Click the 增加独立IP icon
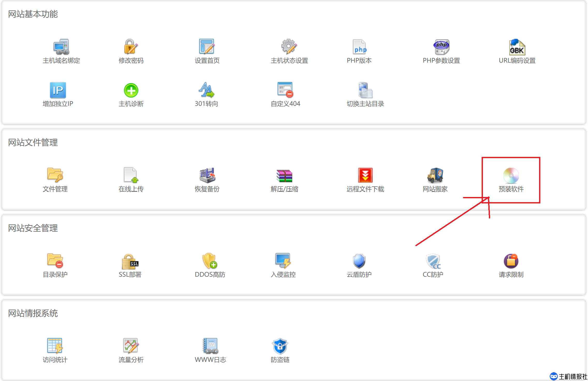Viewport: 588px width, 381px height. [x=58, y=90]
